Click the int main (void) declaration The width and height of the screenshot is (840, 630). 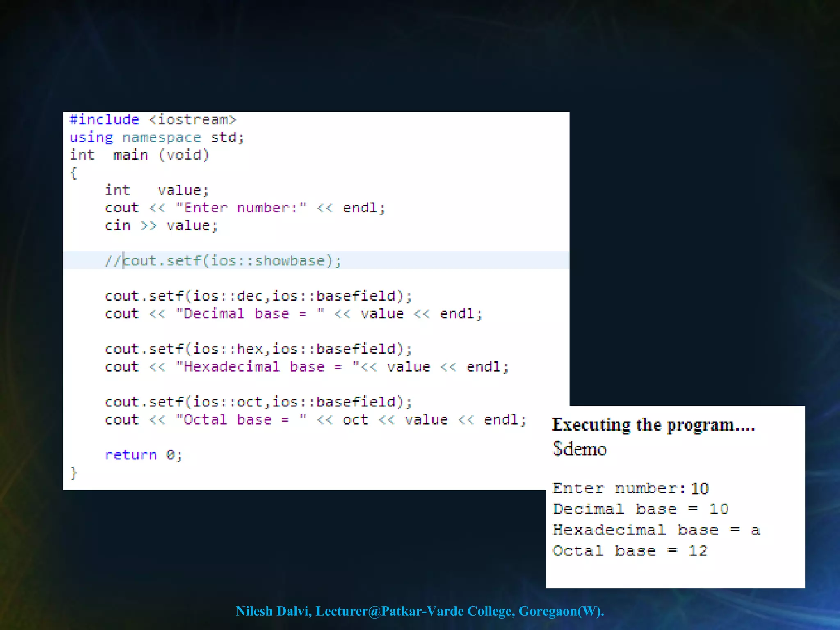pos(139,155)
